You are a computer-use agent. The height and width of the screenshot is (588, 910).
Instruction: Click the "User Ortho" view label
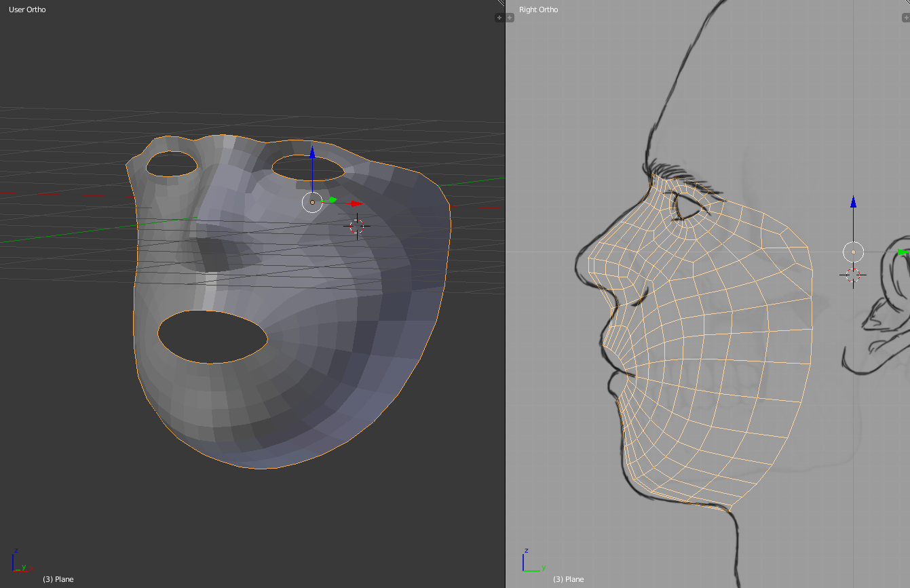click(27, 9)
